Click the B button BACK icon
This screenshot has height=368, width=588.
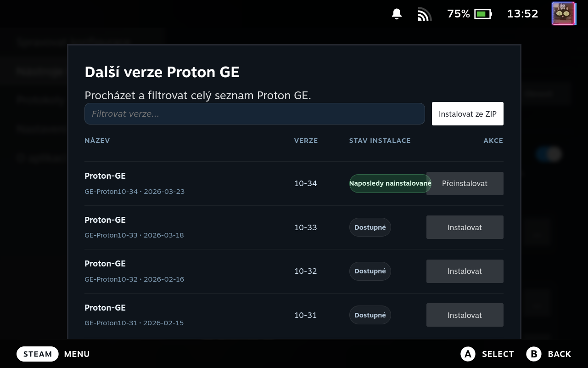point(534,354)
